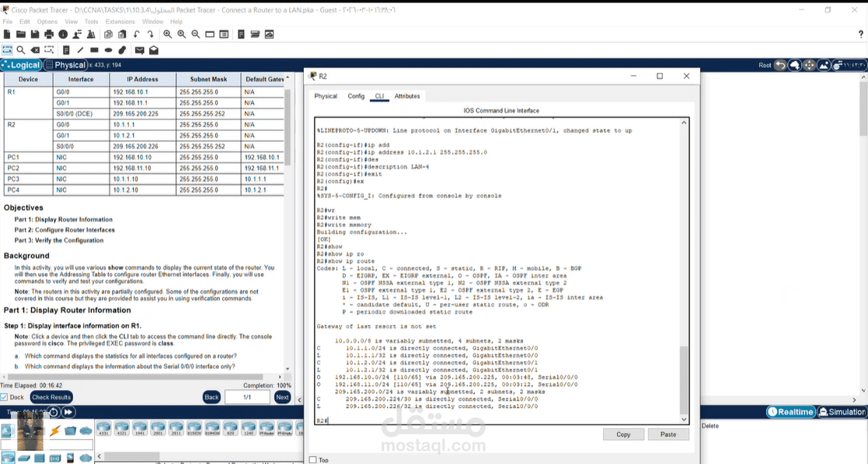The height and width of the screenshot is (464, 868).
Task: Open the Network Information icon
Action: tap(63, 34)
